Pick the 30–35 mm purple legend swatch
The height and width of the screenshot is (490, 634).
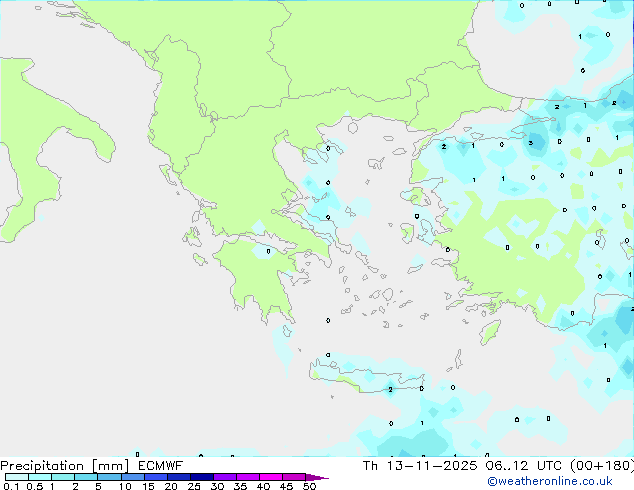pos(225,477)
